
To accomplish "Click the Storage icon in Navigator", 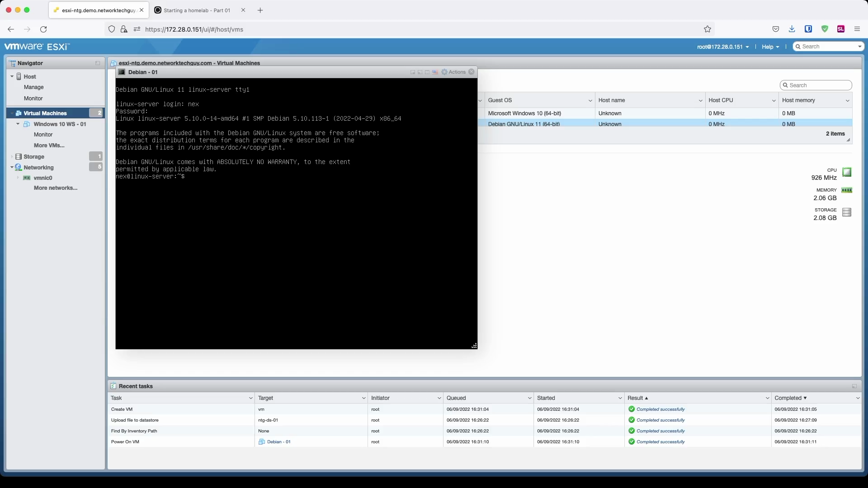I will tap(19, 156).
